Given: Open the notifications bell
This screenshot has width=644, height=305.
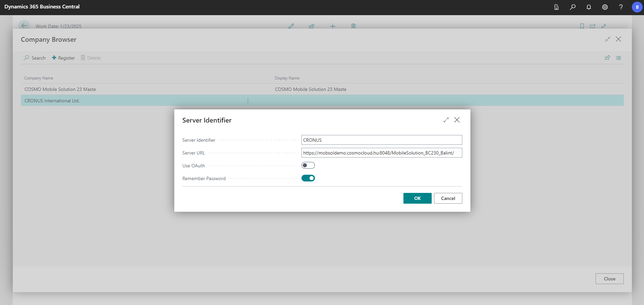Looking at the screenshot, I should [x=589, y=7].
